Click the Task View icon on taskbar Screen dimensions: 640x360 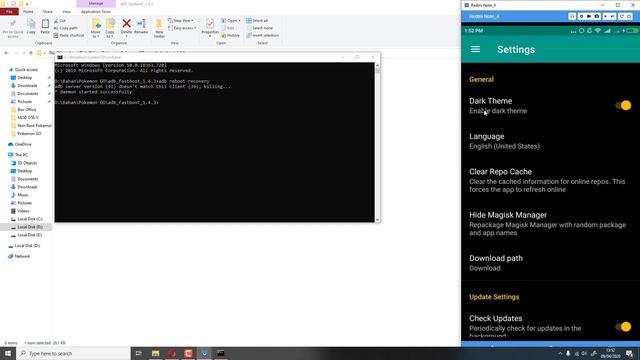coord(138,353)
